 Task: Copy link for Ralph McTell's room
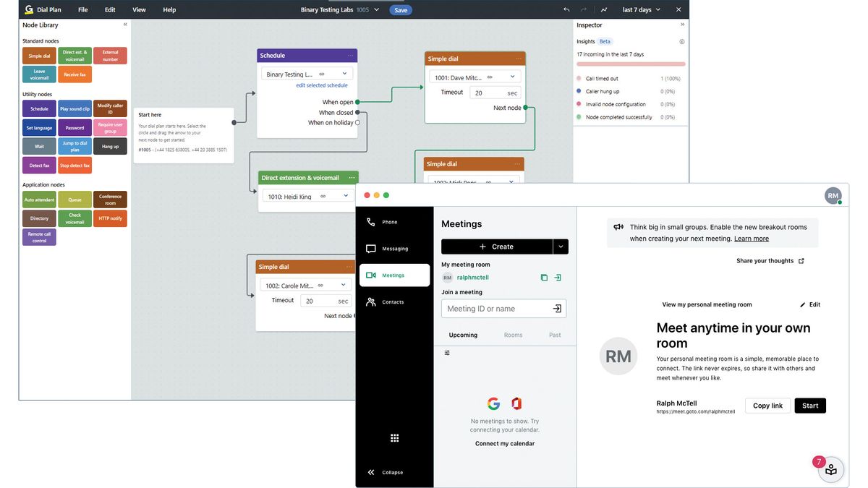point(767,406)
